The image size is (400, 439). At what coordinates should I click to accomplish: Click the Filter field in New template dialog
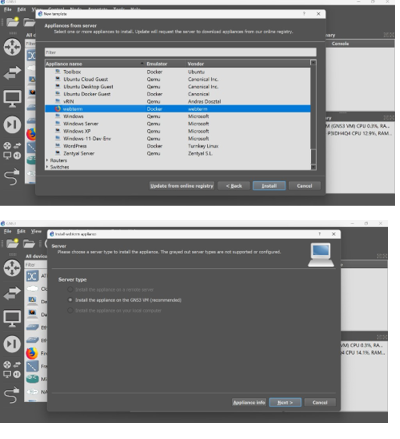[x=180, y=52]
